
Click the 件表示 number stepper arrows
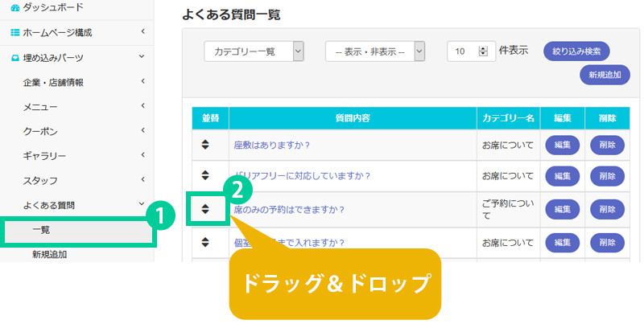click(x=482, y=51)
